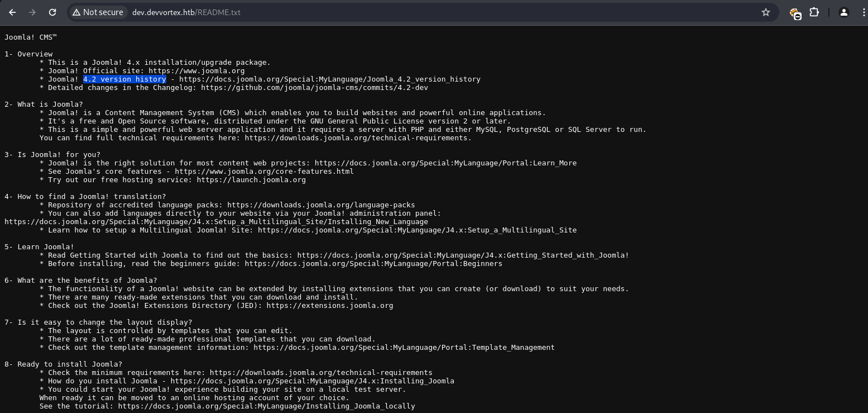
Task: Click the "1- Overview" section heading
Action: click(x=28, y=54)
